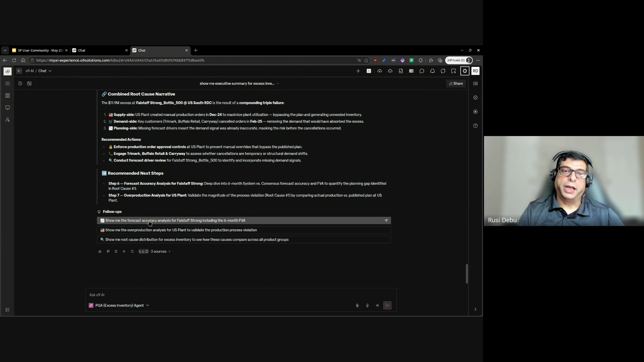
Task: Click the white square plus toolbar icon
Action: (369, 71)
